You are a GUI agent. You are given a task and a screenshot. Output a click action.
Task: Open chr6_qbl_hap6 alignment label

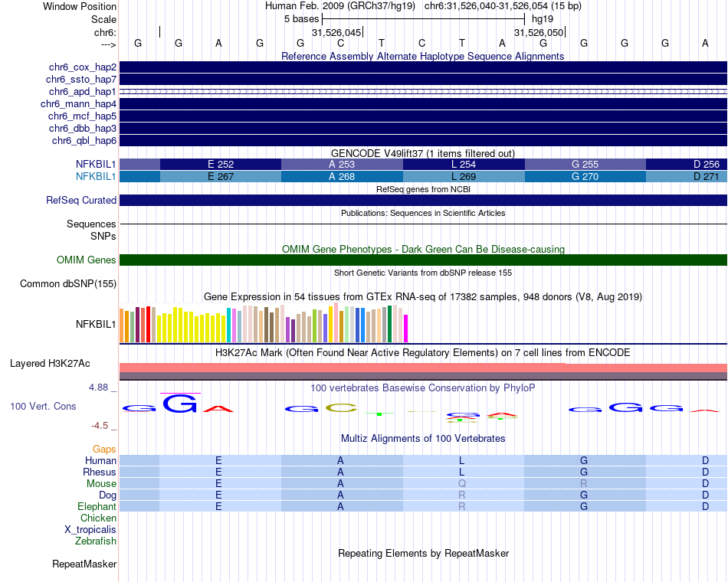[84, 140]
